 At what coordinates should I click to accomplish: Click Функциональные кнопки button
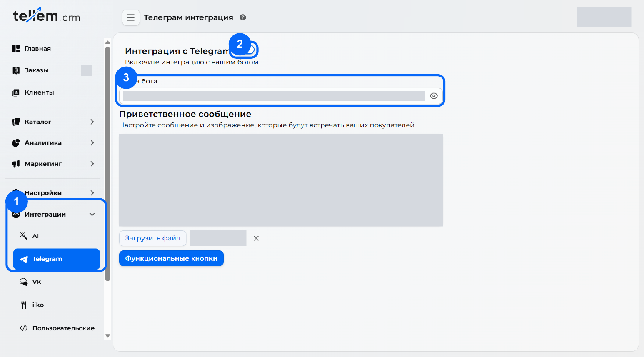(x=171, y=258)
